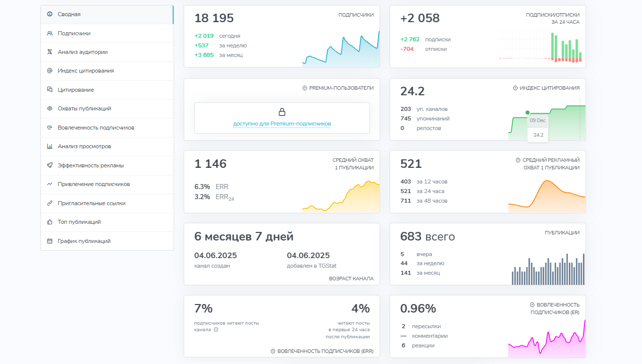This screenshot has height=364, width=642.
Task: Click the ВОЗРАСТ КАНАЛА label
Action: (351, 278)
